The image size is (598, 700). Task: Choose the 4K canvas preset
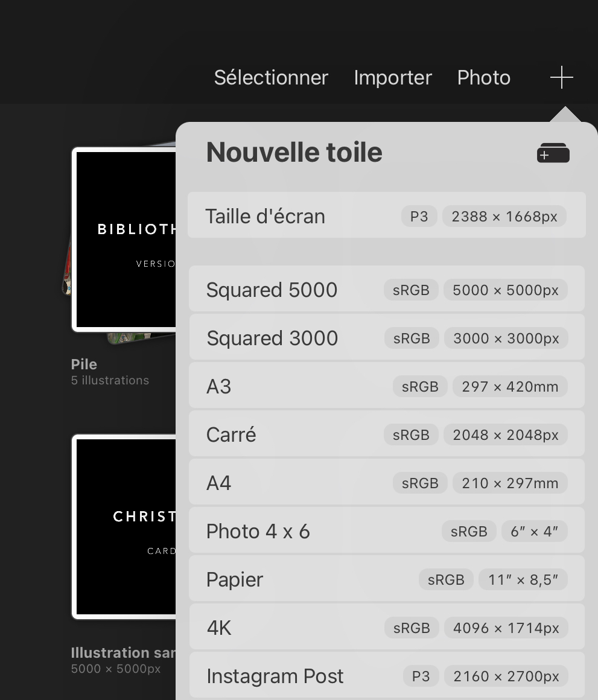click(386, 628)
